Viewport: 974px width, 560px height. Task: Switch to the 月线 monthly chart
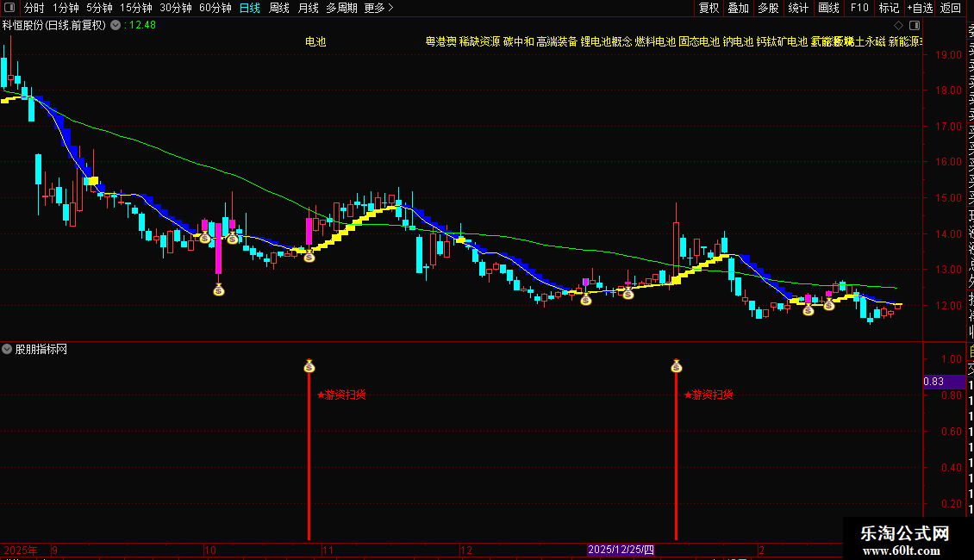pos(309,8)
